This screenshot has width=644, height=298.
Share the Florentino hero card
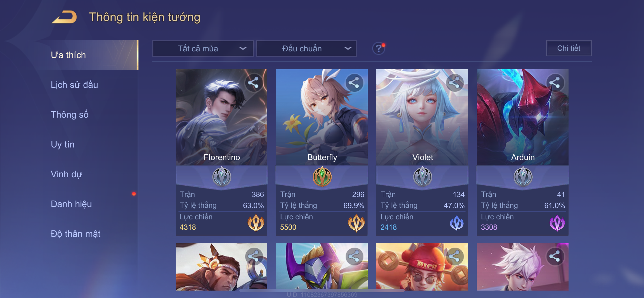253,83
